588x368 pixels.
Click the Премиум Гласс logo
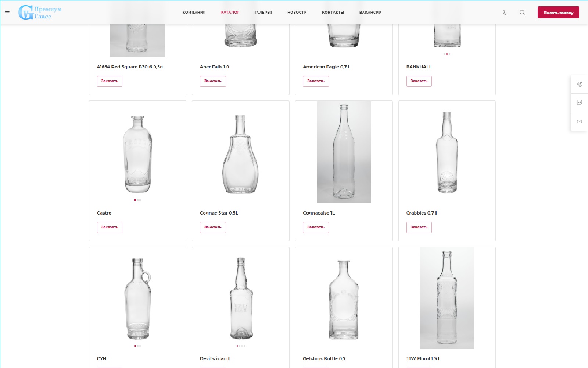click(x=40, y=13)
